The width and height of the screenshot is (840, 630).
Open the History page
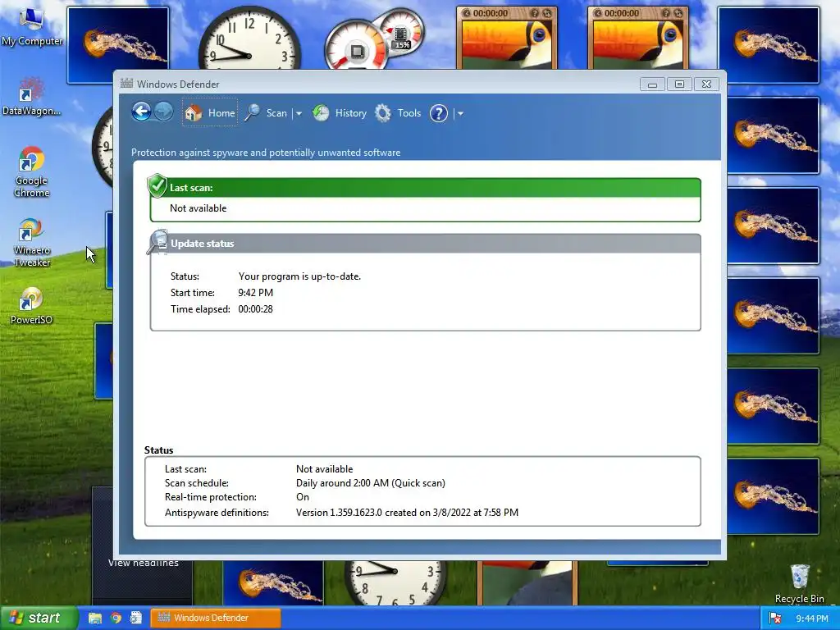(339, 113)
